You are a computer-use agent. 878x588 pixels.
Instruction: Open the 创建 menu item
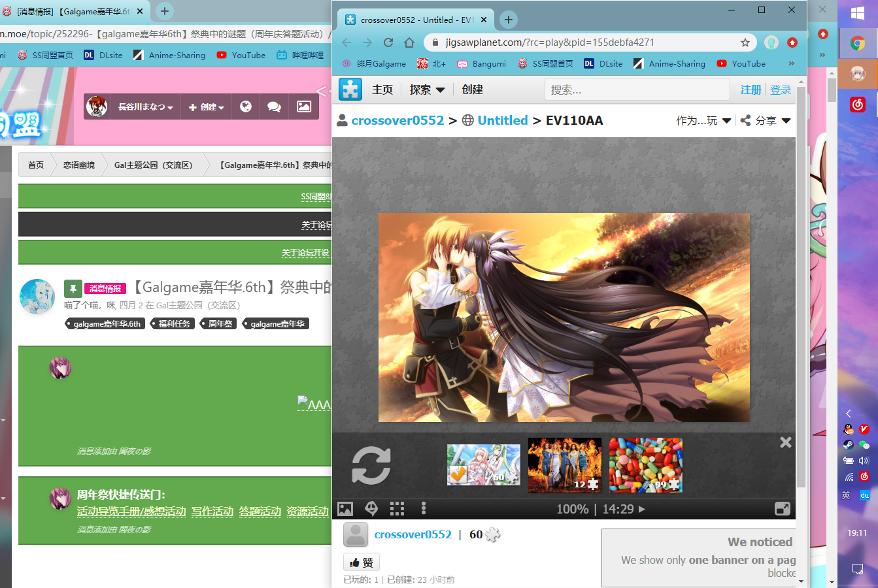472,90
